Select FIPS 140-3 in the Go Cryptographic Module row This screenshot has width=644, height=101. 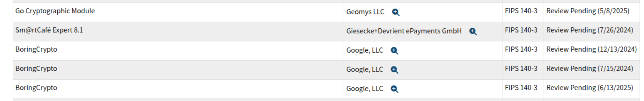click(521, 11)
